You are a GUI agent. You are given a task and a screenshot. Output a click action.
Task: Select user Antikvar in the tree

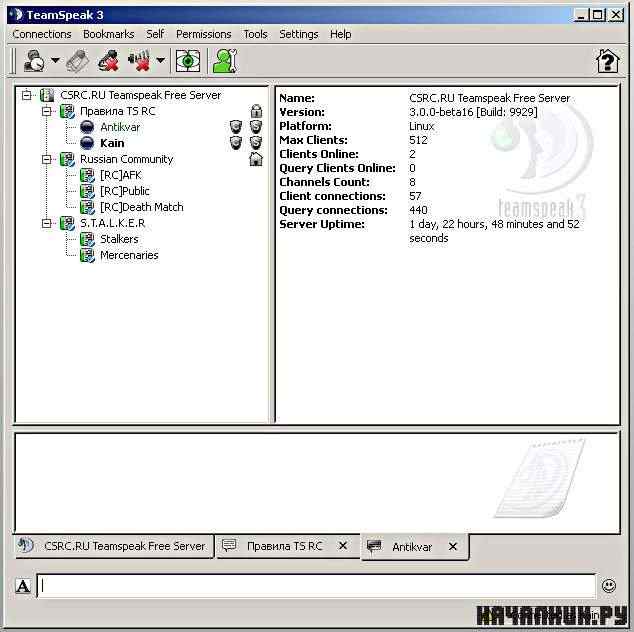tap(120, 127)
